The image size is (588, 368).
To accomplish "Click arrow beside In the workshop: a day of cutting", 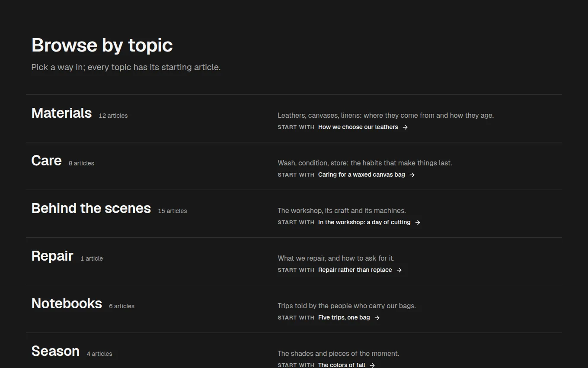I will (x=418, y=223).
